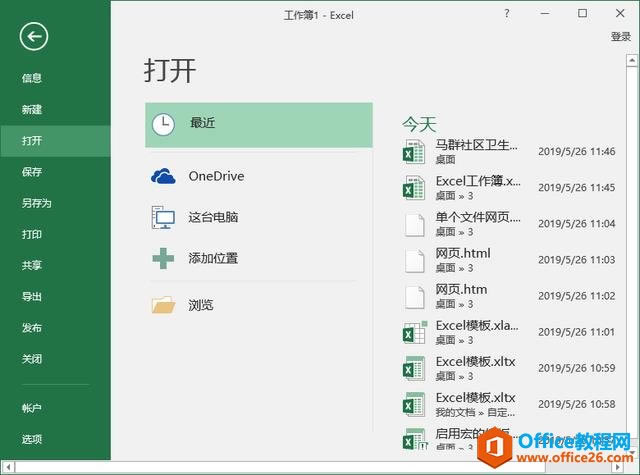
Task: Open the 共享 Share menu item
Action: coord(32,265)
